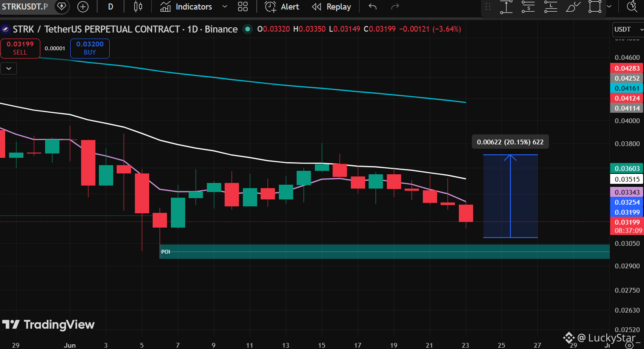The width and height of the screenshot is (644, 349).
Task: Open the quick search lightning icon
Action: click(x=632, y=7)
